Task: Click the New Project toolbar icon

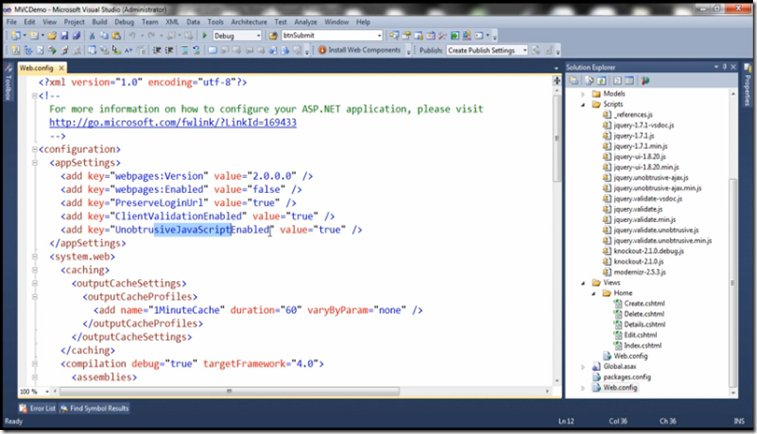Action: click(x=15, y=36)
